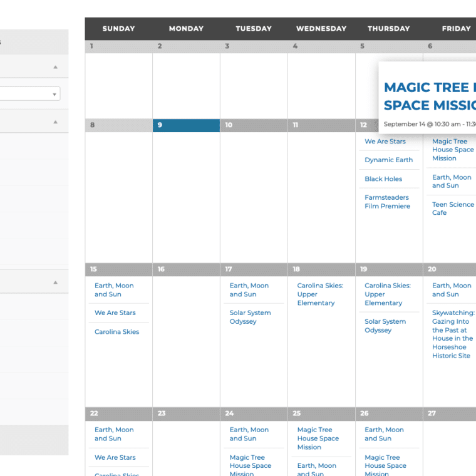The image size is (476, 476).
Task: Click the day 15 date header
Action: point(118,269)
